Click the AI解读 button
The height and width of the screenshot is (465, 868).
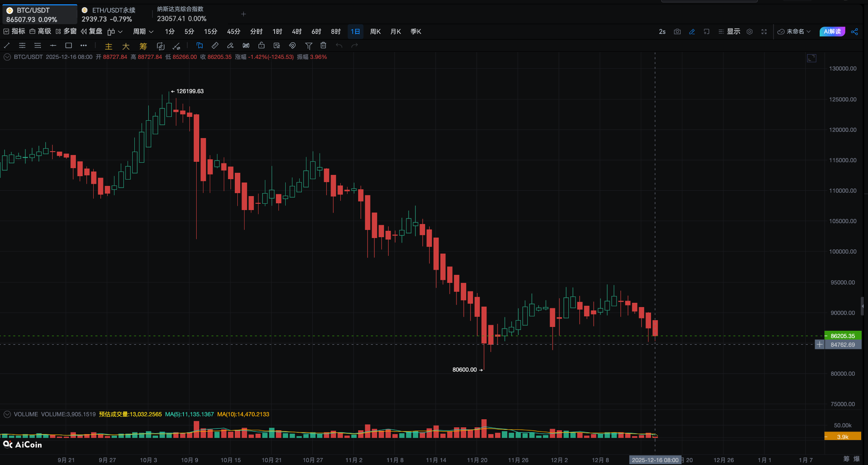[x=832, y=32]
